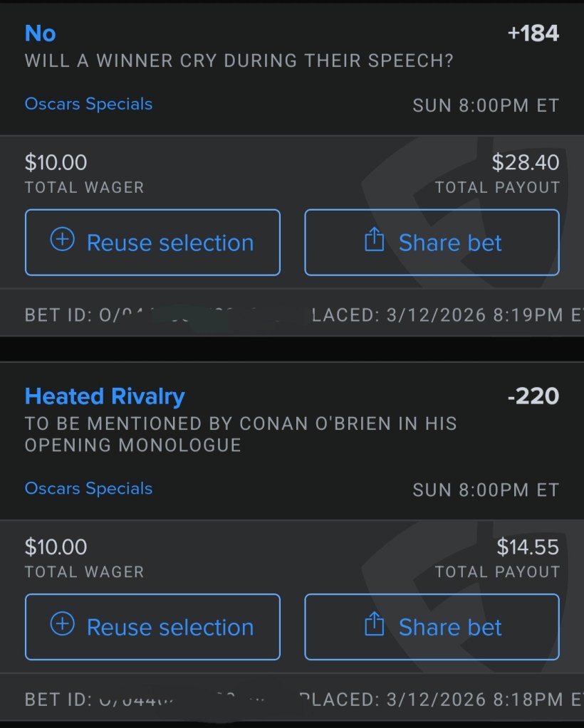The image size is (584, 728).
Task: Open Oscars Specials link under winner cry bet
Action: pyautogui.click(x=88, y=104)
